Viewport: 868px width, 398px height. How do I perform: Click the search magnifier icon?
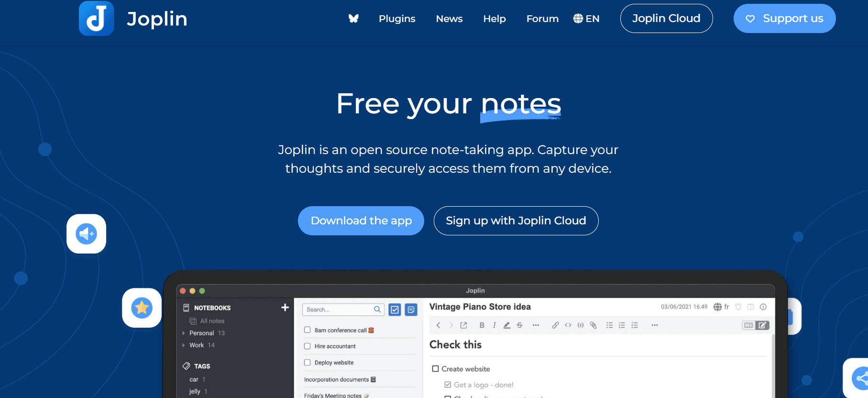click(x=377, y=310)
